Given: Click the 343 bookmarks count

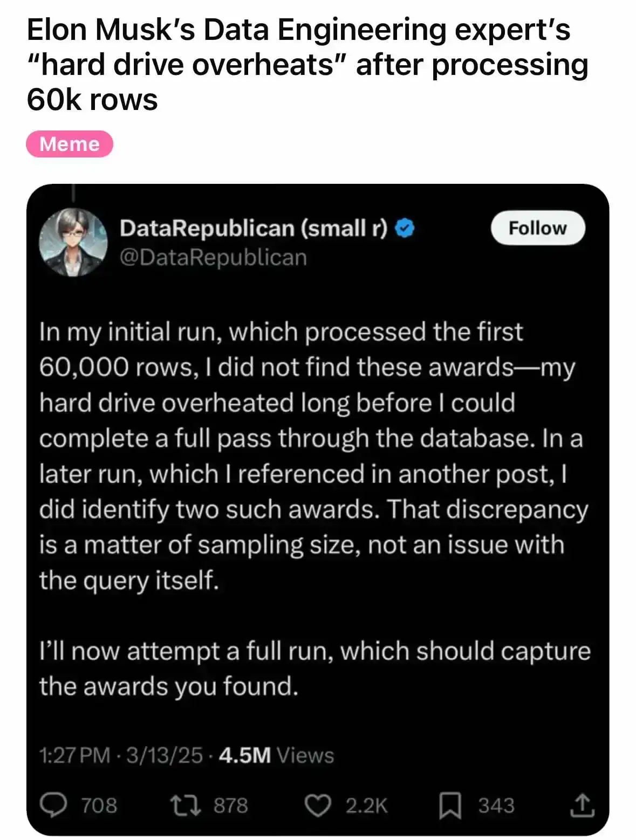Looking at the screenshot, I should pos(496,805).
